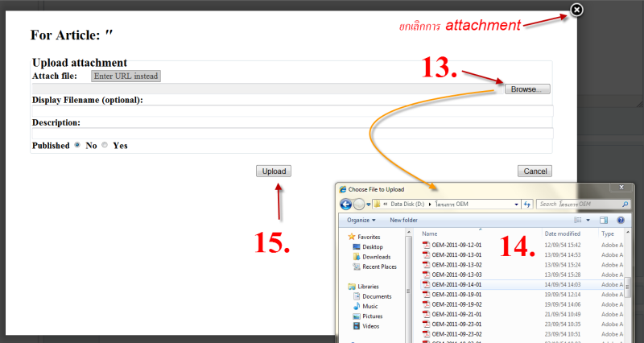Click the navigation pane scrollbar thumb
The image size is (644, 343).
click(x=408, y=291)
